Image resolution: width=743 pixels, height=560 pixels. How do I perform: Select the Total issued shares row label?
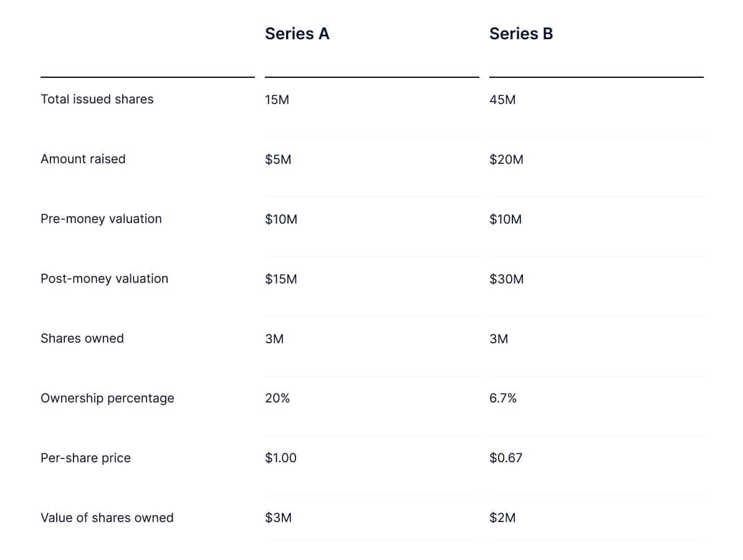97,99
